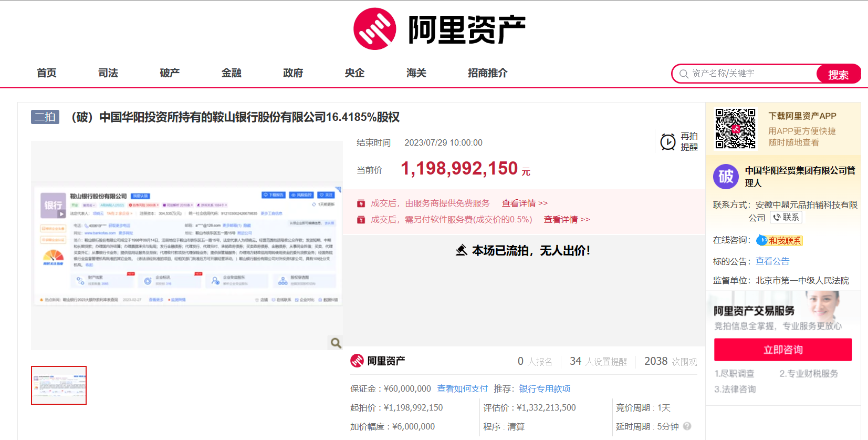This screenshot has height=440, width=868.
Task: Open the 破产 navigation tab
Action: [x=170, y=73]
